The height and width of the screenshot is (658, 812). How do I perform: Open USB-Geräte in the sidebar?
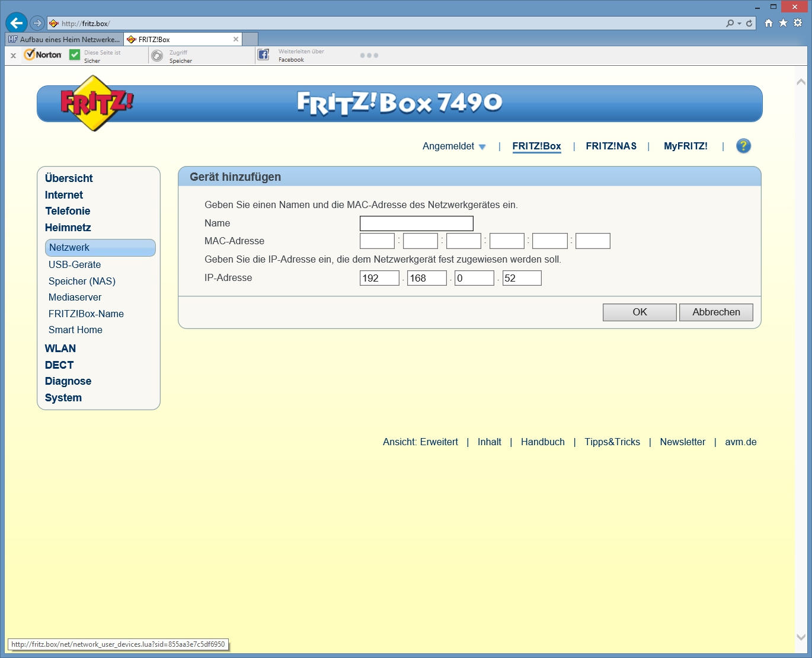point(75,265)
